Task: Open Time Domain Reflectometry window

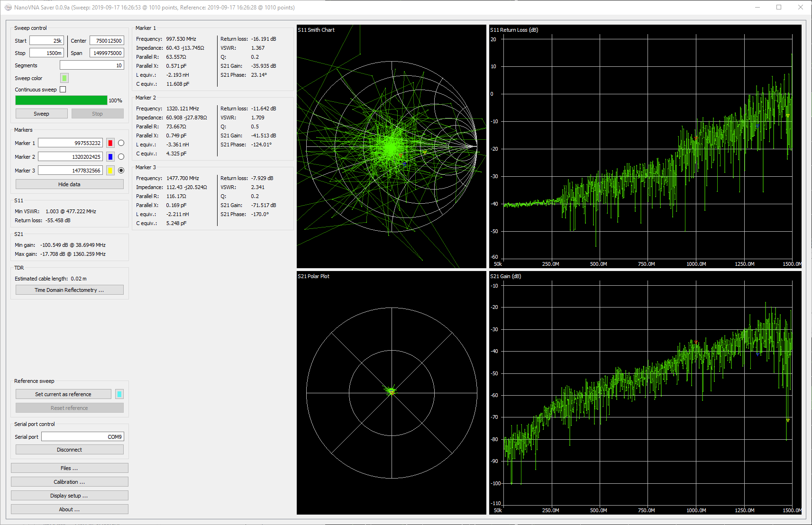Action: [x=69, y=290]
